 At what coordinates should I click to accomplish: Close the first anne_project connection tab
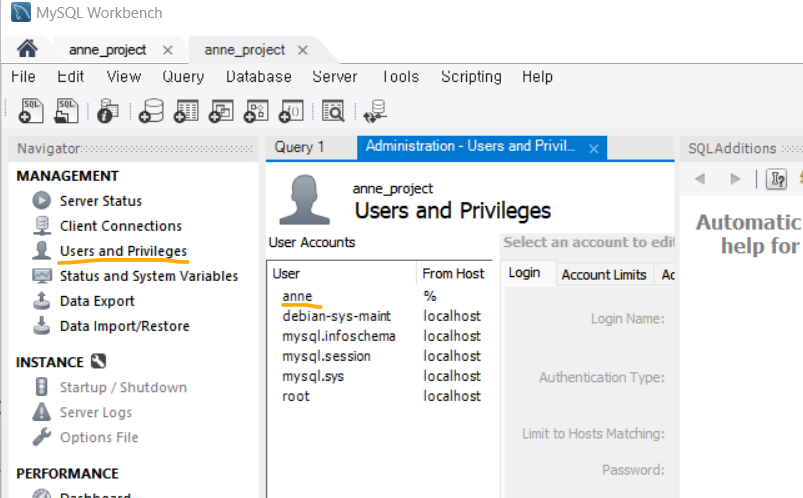pos(167,50)
